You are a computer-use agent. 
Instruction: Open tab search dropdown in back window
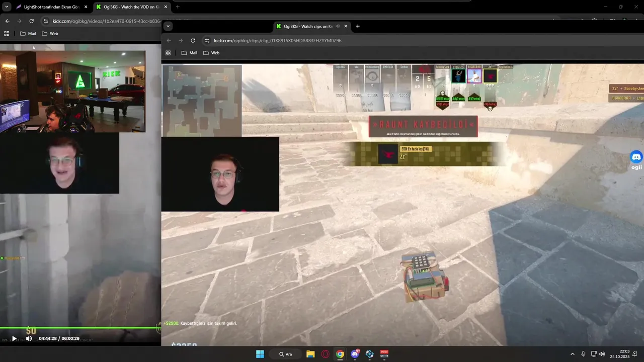(x=7, y=7)
